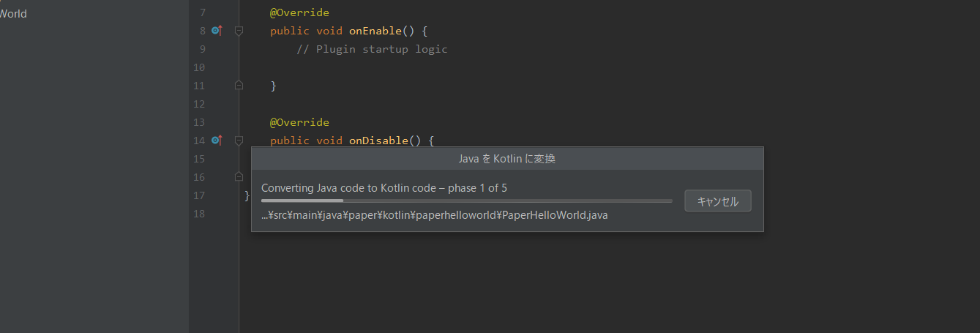This screenshot has width=980, height=333.
Task: Collapse the onEnable method fold marker
Action: [x=239, y=31]
